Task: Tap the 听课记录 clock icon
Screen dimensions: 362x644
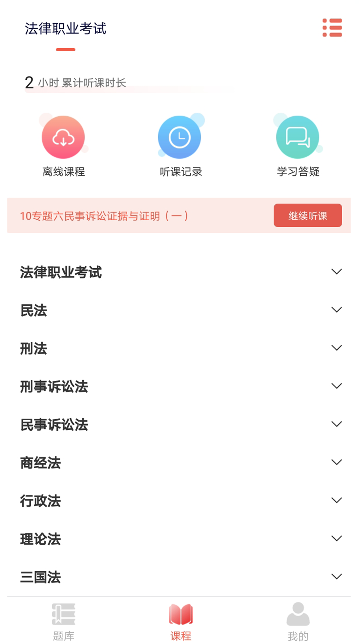Action: click(180, 137)
